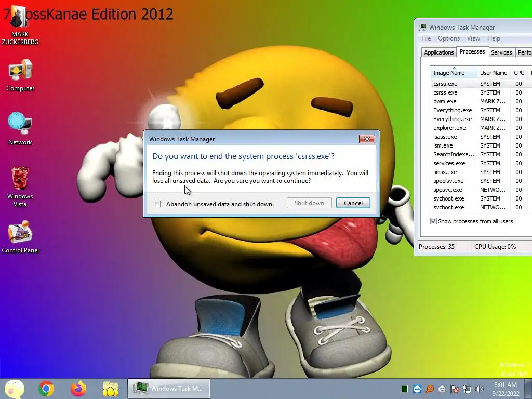Select the Control Panel desktop icon
The height and width of the screenshot is (399, 532).
[x=20, y=237]
